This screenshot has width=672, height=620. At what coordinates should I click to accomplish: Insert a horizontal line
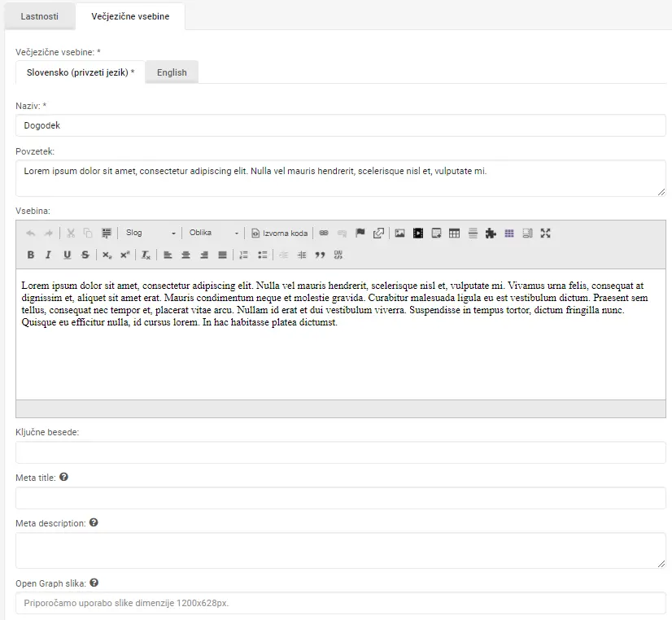[473, 234]
